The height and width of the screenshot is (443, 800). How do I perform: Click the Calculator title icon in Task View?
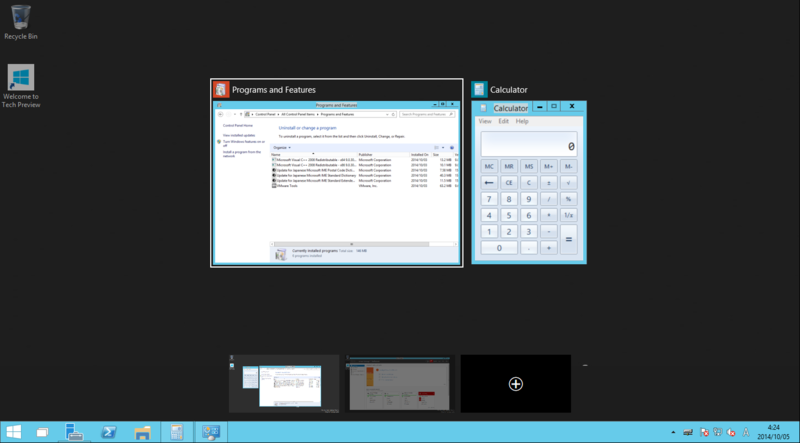pyautogui.click(x=479, y=90)
